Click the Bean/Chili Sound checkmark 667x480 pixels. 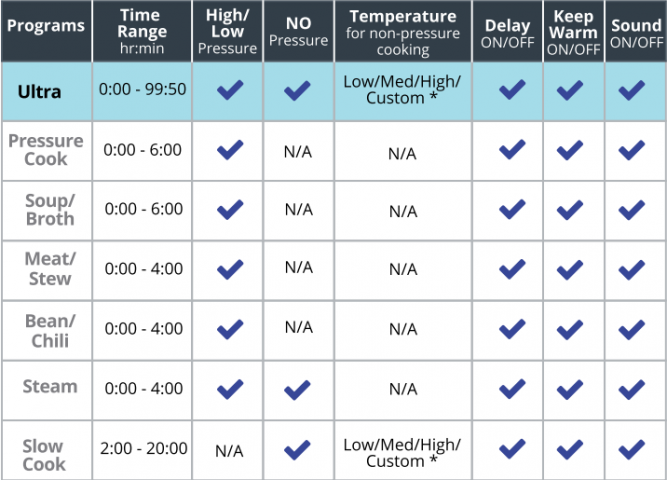pos(631,327)
